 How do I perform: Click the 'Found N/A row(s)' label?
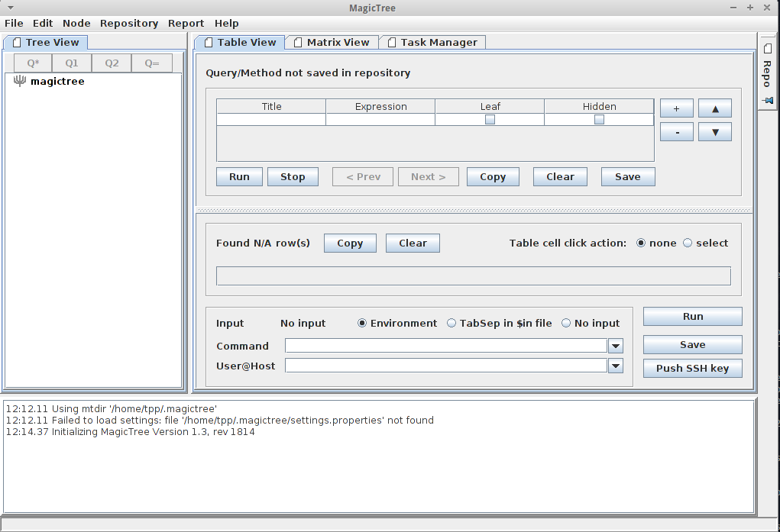tap(263, 243)
